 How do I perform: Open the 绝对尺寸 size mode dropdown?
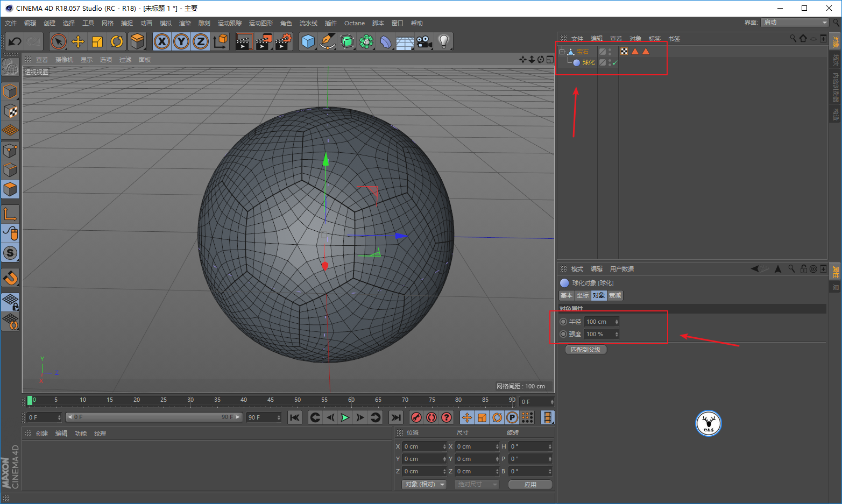pos(477,485)
